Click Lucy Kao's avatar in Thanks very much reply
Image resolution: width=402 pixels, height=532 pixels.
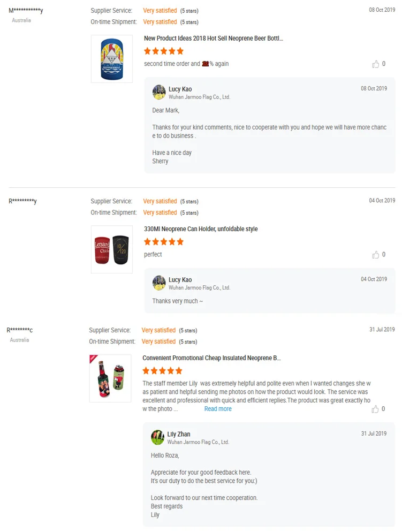tap(159, 283)
